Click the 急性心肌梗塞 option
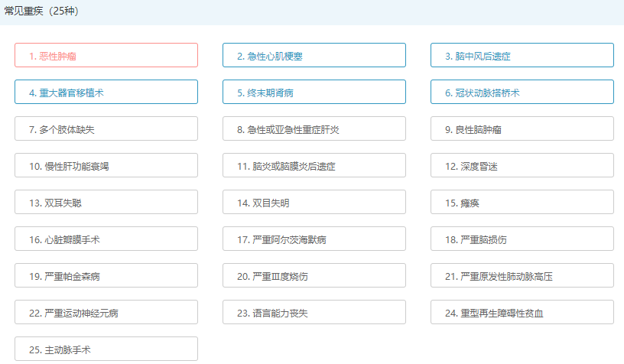 pyautogui.click(x=314, y=56)
